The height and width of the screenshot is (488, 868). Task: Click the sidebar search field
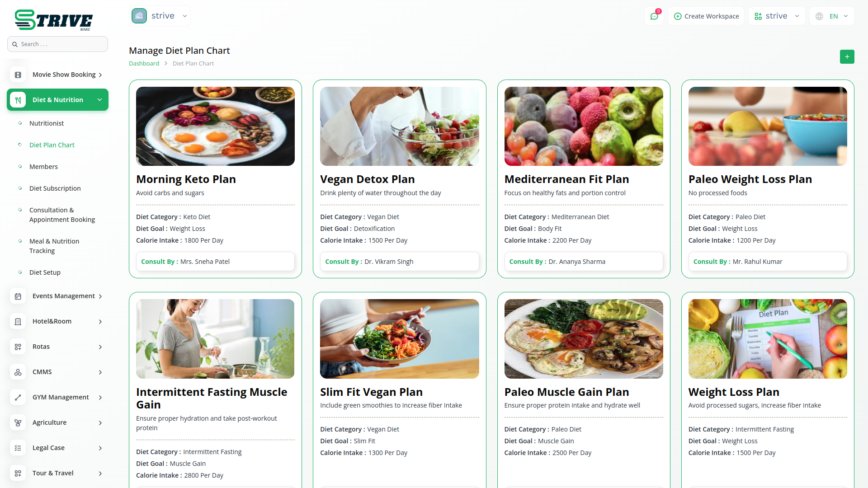(58, 44)
